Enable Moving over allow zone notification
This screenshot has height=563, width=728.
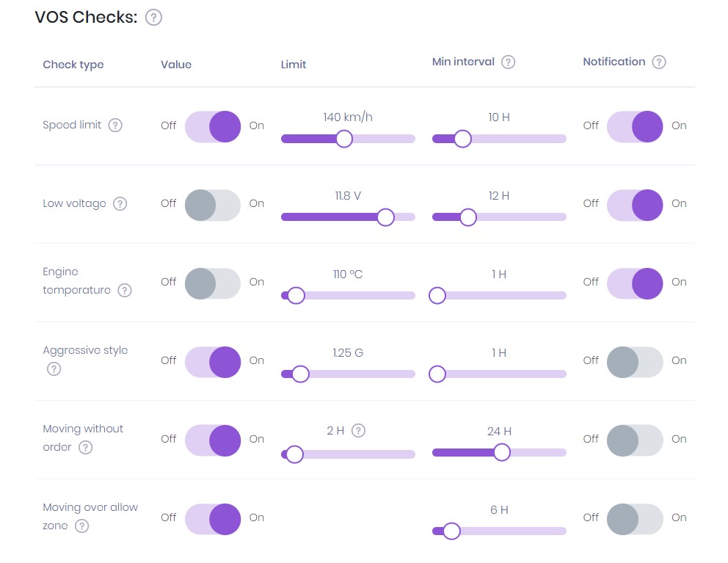coord(635,517)
